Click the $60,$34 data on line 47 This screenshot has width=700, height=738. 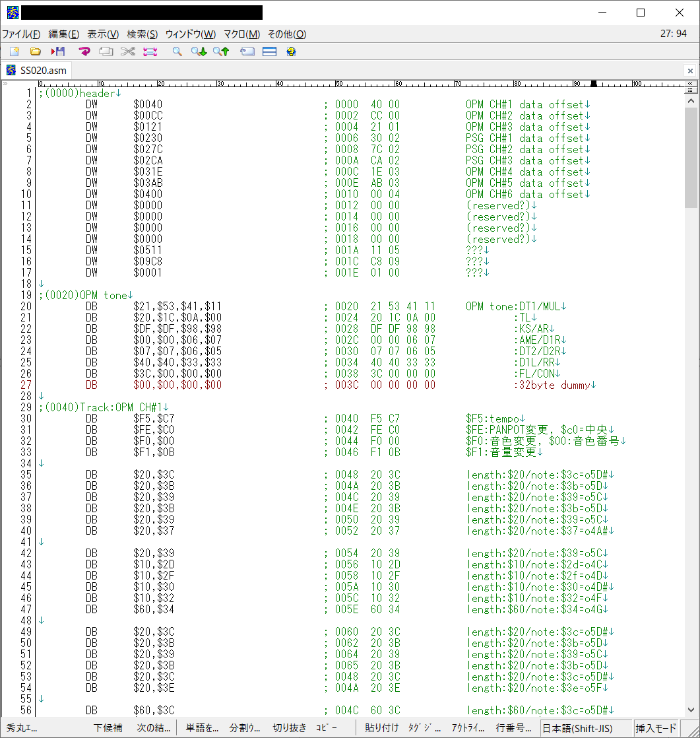coord(154,609)
